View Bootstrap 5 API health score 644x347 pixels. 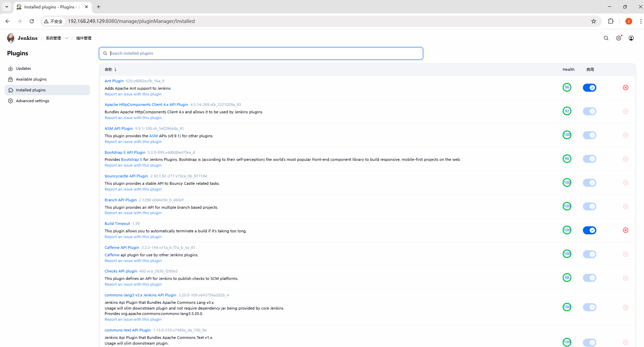pos(567,158)
